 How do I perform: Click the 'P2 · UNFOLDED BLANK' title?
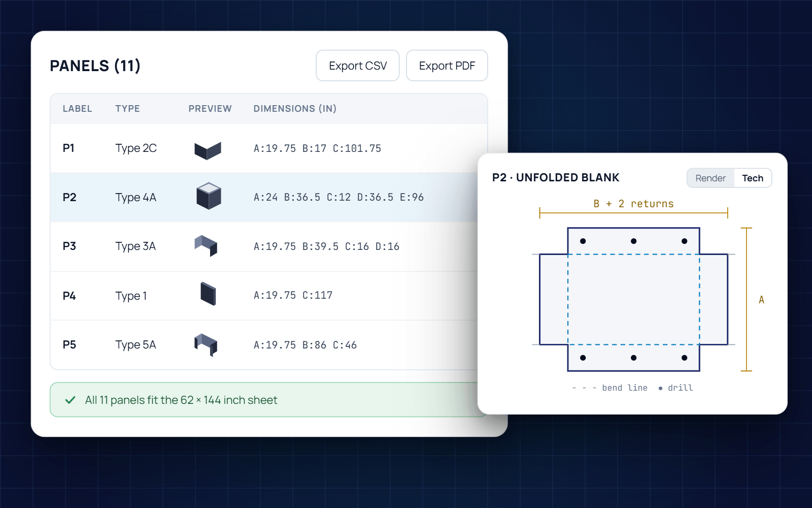click(x=556, y=178)
